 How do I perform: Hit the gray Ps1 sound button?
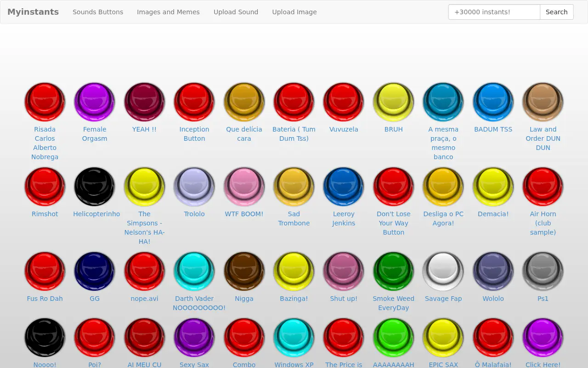tap(543, 271)
